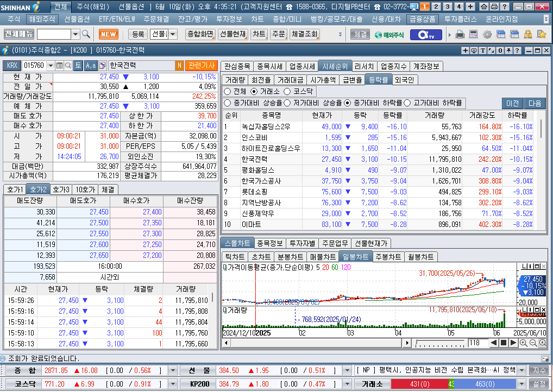The height and width of the screenshot is (392, 553).
Task: Click the toolbar printer icon next to the TV banner
Action: [x=460, y=34]
